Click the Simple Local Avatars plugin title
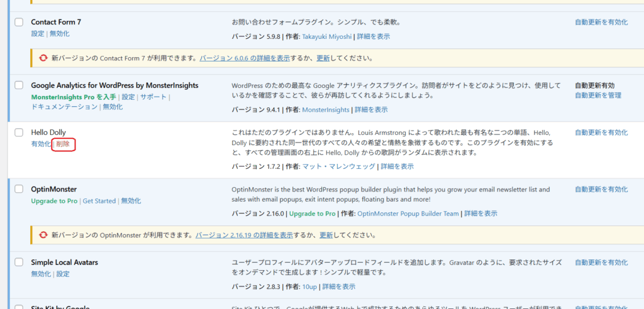 pos(65,262)
